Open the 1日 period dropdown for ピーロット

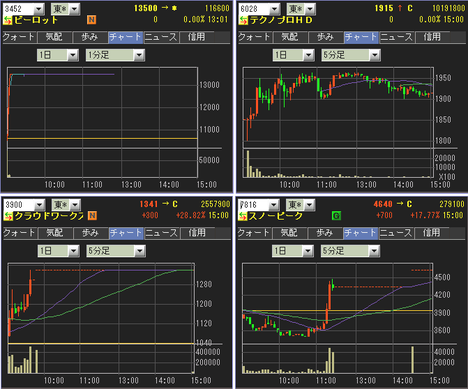pos(73,55)
